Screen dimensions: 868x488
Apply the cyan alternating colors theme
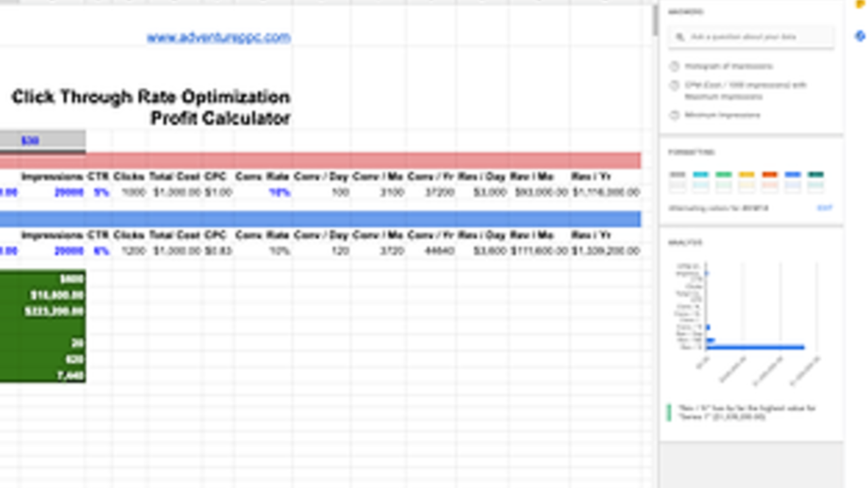[701, 180]
